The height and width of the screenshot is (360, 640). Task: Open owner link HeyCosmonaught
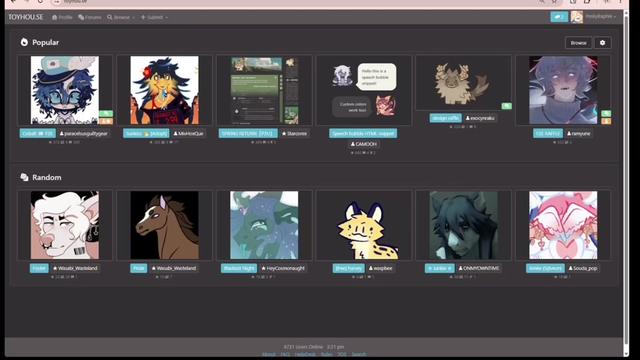[x=282, y=268]
